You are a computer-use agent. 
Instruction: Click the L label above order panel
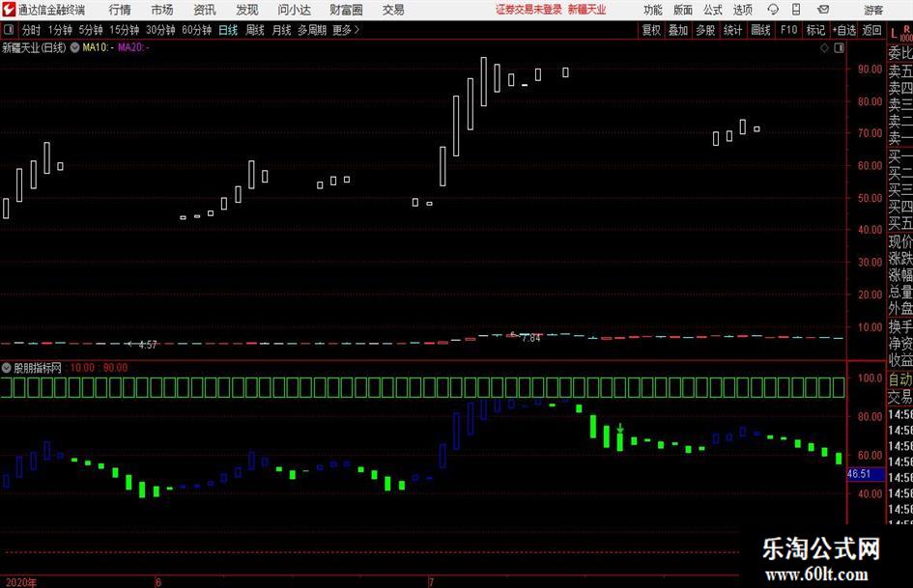pyautogui.click(x=894, y=34)
